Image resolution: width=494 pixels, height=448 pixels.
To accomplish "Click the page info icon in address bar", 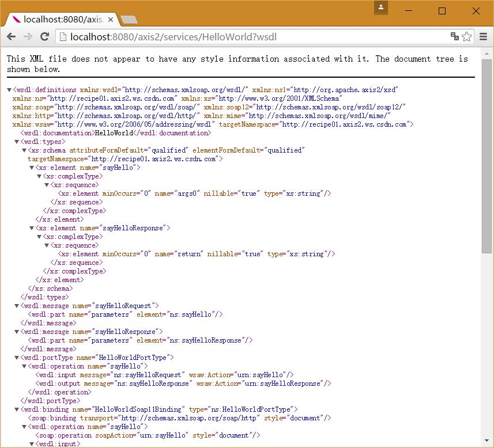I will pos(63,37).
